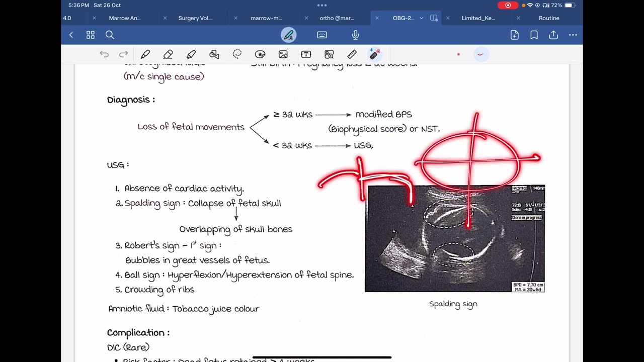Toggle the pen writing mode button
Screen dimensions: 644x362
pos(289,35)
